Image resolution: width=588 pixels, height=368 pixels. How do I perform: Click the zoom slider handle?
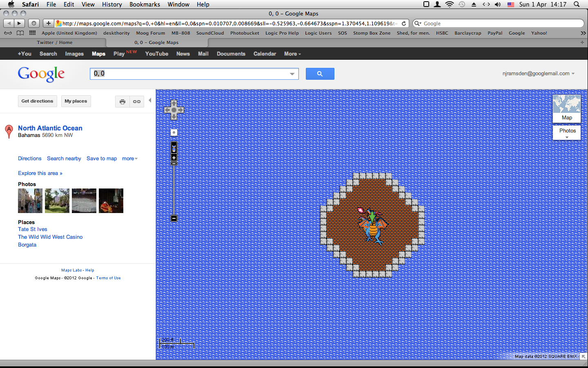174,163
